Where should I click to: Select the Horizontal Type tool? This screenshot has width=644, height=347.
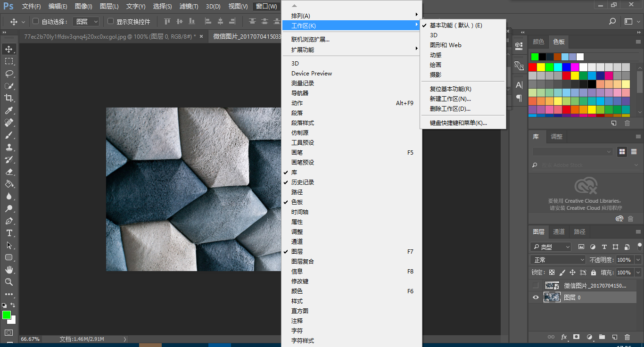9,233
